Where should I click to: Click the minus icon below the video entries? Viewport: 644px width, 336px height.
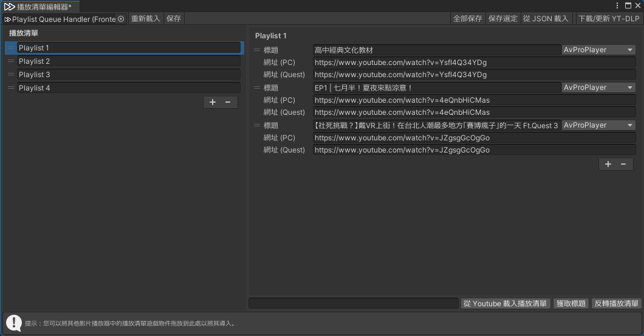tap(623, 164)
